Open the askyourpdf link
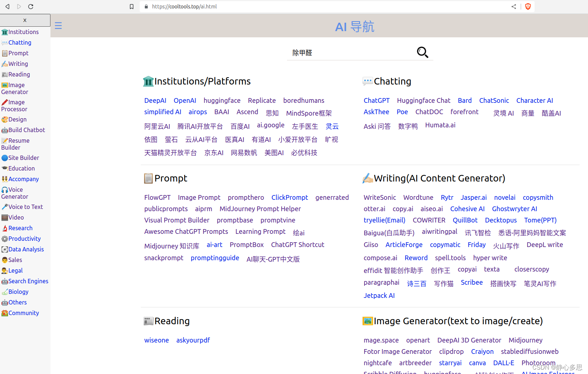588x374 pixels. coord(193,340)
